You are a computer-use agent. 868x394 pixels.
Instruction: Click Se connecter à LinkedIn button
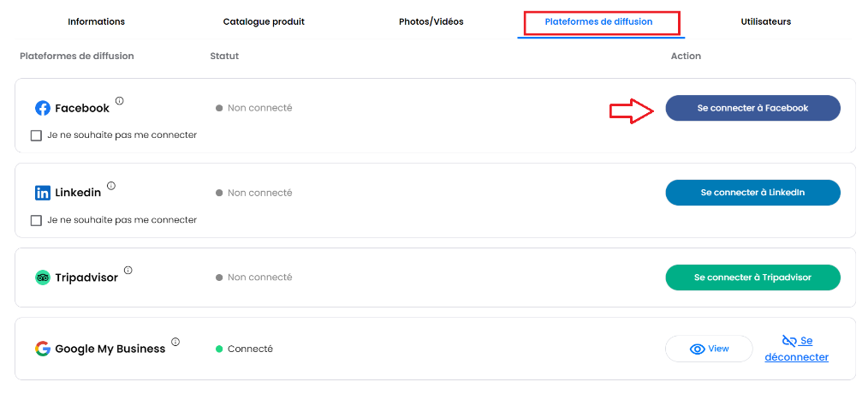(x=752, y=193)
